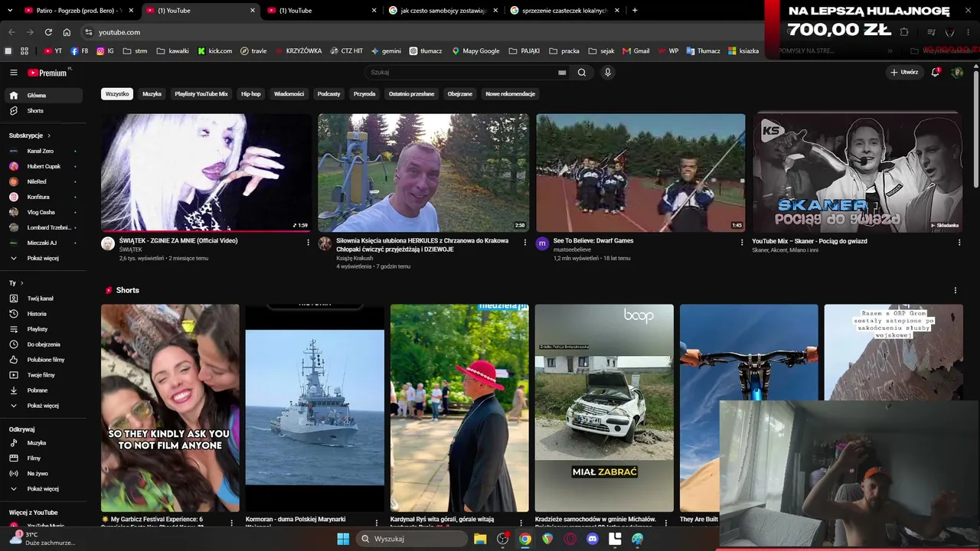Click the Windows taskbar search box
The height and width of the screenshot is (551, 980).
[413, 539]
